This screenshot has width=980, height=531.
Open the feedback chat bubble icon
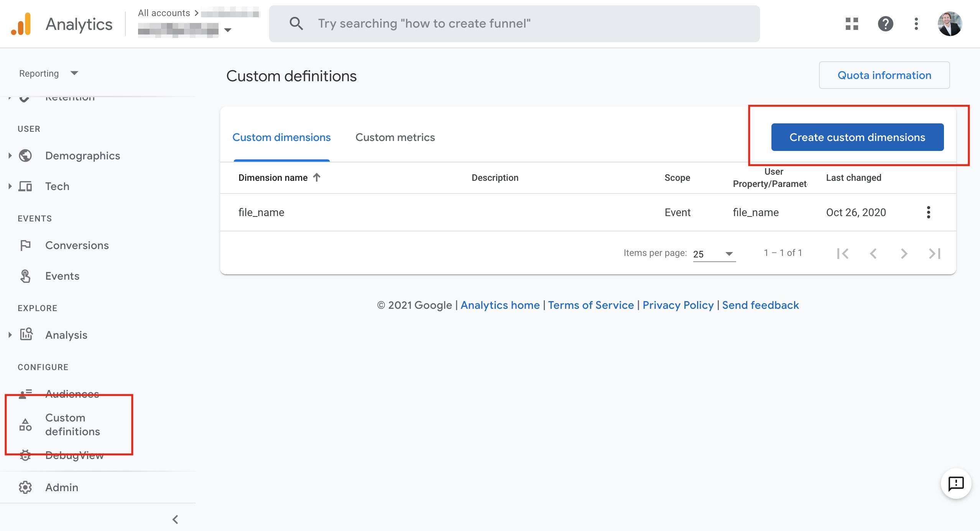tap(955, 483)
